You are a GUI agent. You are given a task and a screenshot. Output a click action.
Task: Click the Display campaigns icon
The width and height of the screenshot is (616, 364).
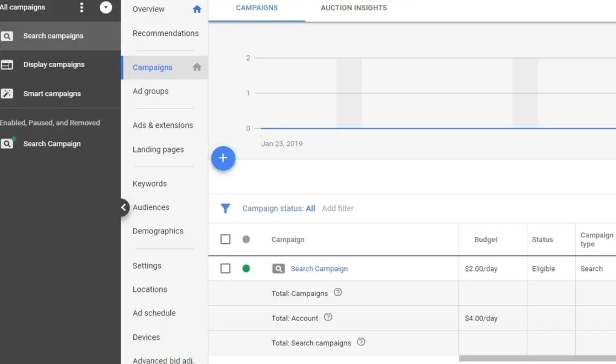pos(7,65)
